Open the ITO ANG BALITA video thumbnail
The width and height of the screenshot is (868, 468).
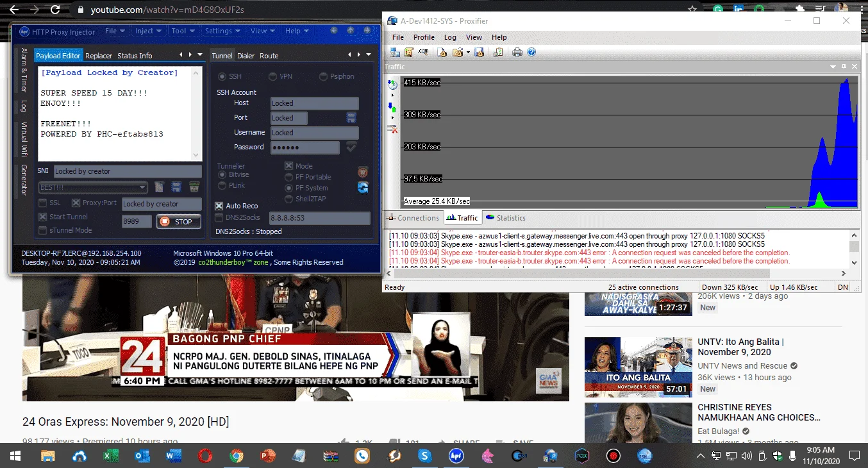coord(638,367)
